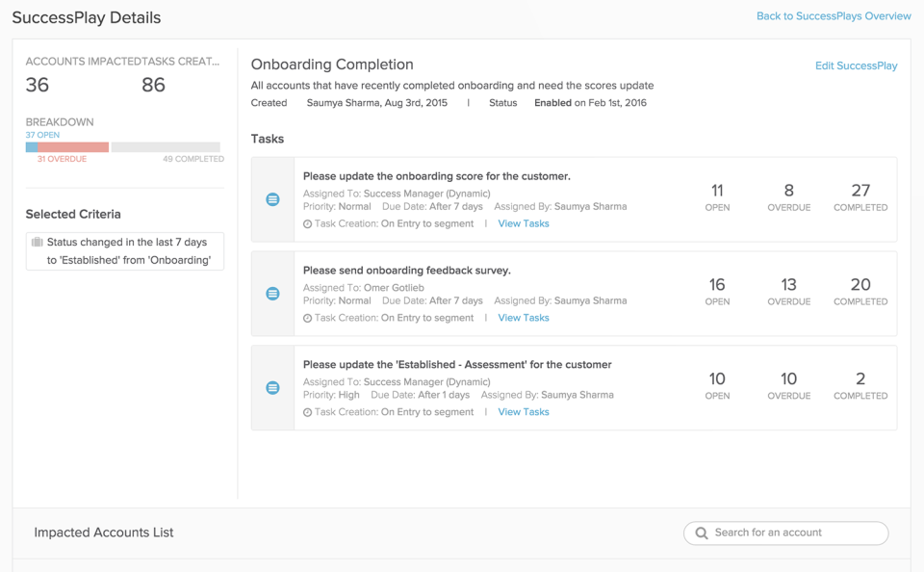Click the Status changed criteria box
Screen dimensions: 924x572
pos(125,251)
